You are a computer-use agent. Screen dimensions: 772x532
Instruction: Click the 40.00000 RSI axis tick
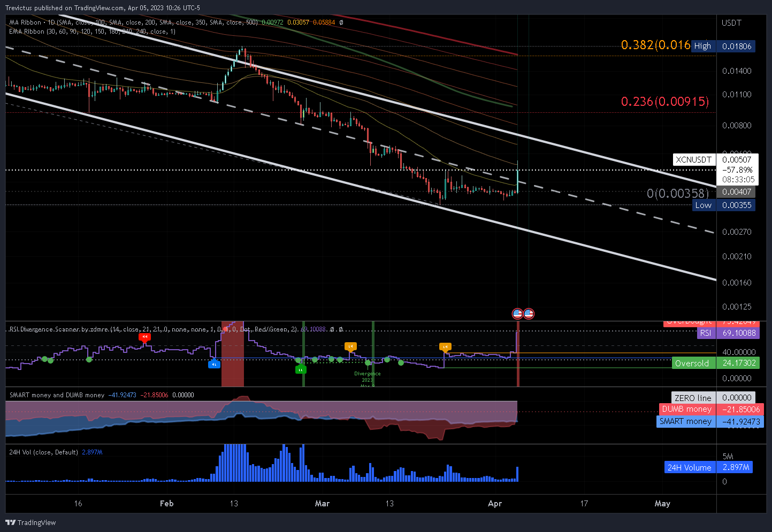click(x=739, y=352)
